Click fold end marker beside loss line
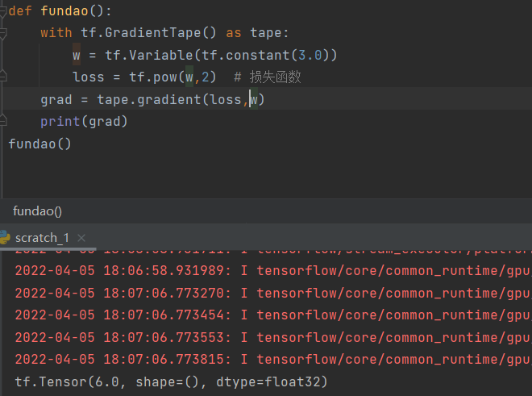Viewport: 532px width, 396px height. click(3, 77)
